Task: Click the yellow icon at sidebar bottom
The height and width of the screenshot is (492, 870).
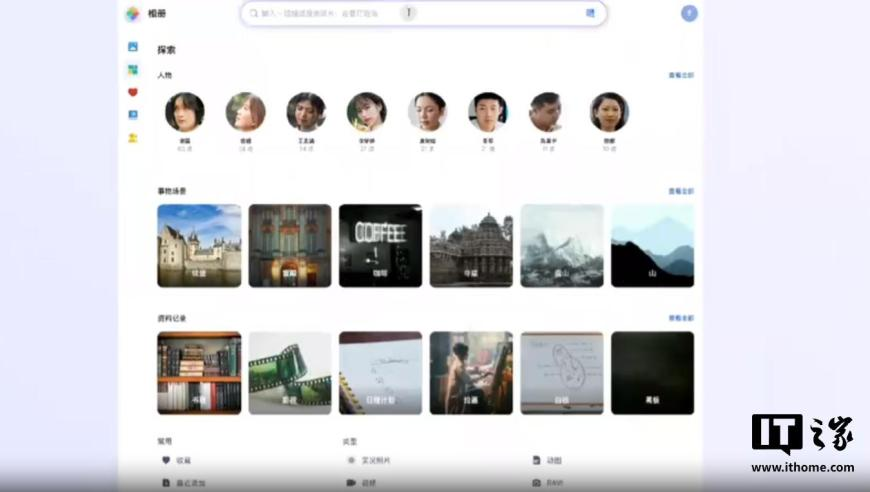Action: coord(133,138)
